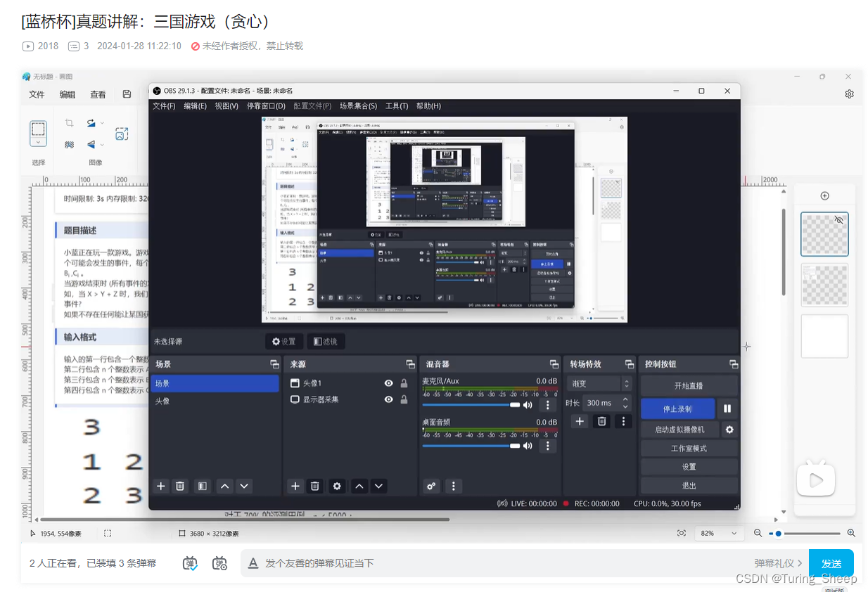Image resolution: width=868 pixels, height=592 pixels.
Task: Open 桌面音频 three-dot options menu
Action: 547,446
